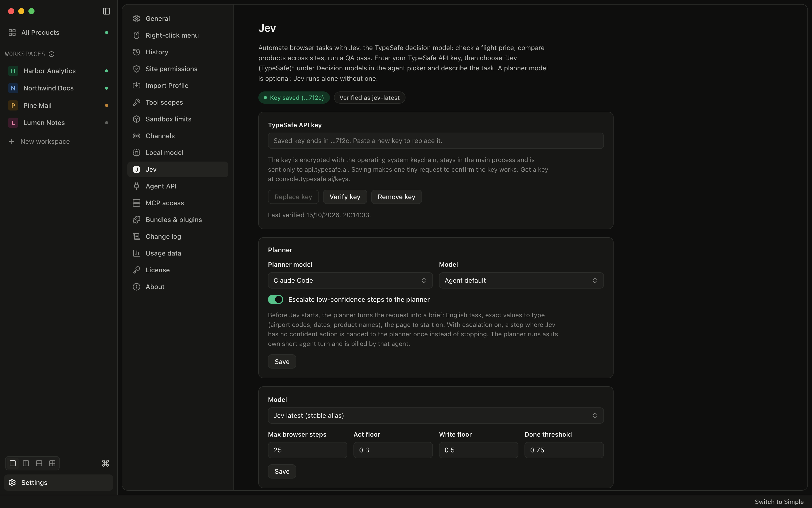Select the two-row split layout icon

pyautogui.click(x=39, y=463)
